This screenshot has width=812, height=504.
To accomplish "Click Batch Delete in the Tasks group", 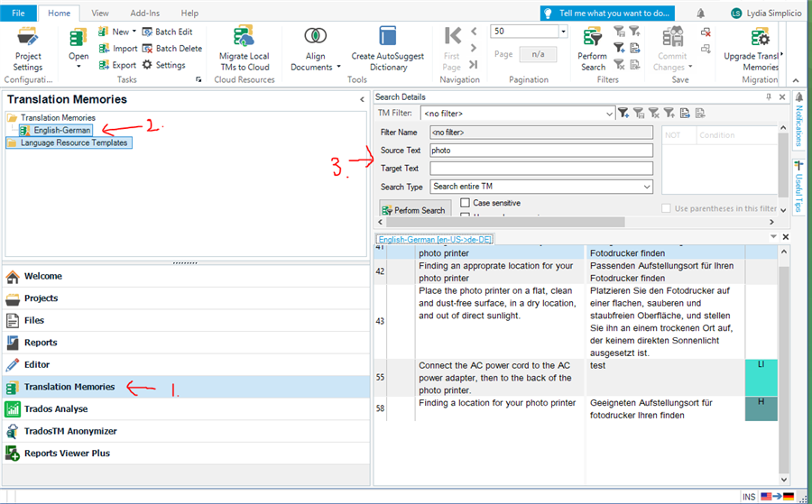I will pos(171,49).
